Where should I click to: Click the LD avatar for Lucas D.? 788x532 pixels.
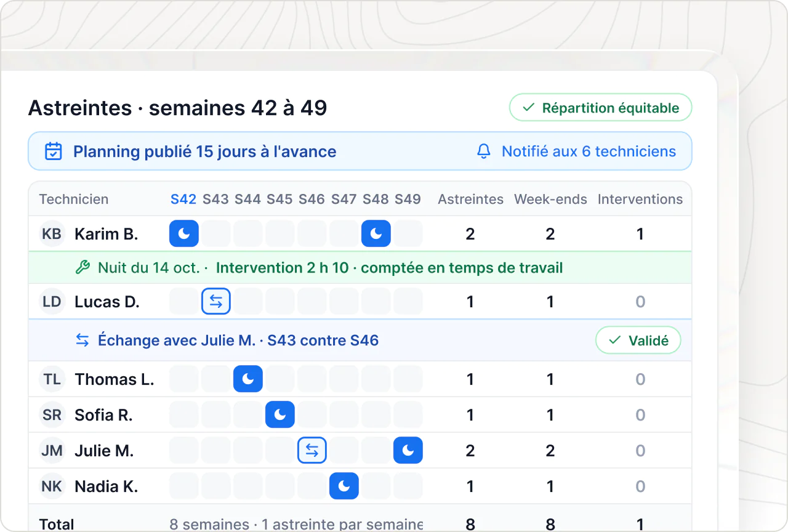52,302
